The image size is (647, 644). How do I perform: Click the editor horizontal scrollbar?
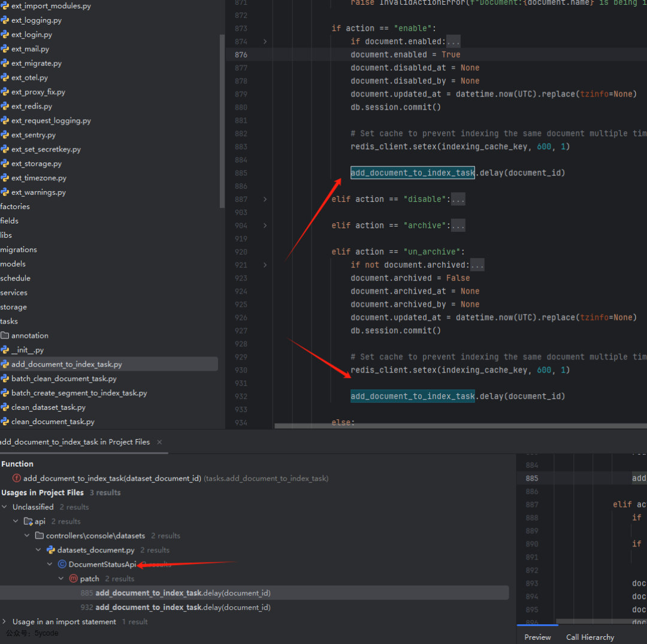[461, 426]
